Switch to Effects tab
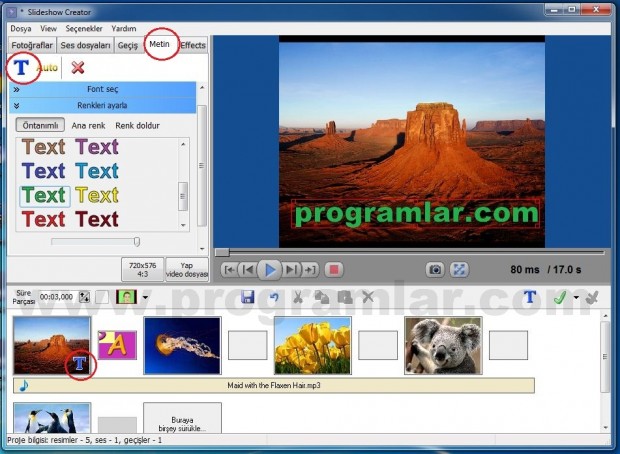The image size is (620, 454). point(193,45)
